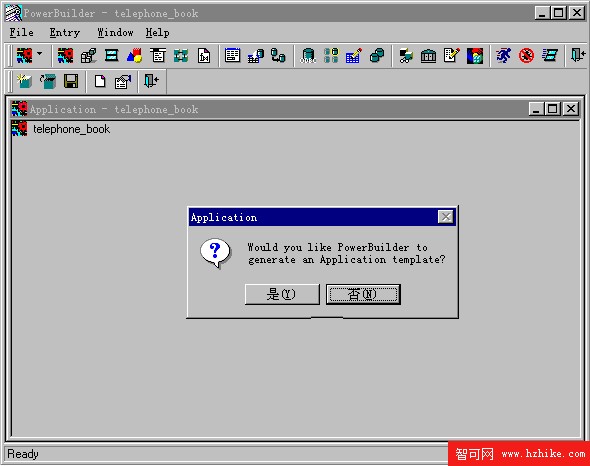Viewport: 590px width, 466px height.
Task: Click the No button 否(N)
Action: [x=363, y=294]
